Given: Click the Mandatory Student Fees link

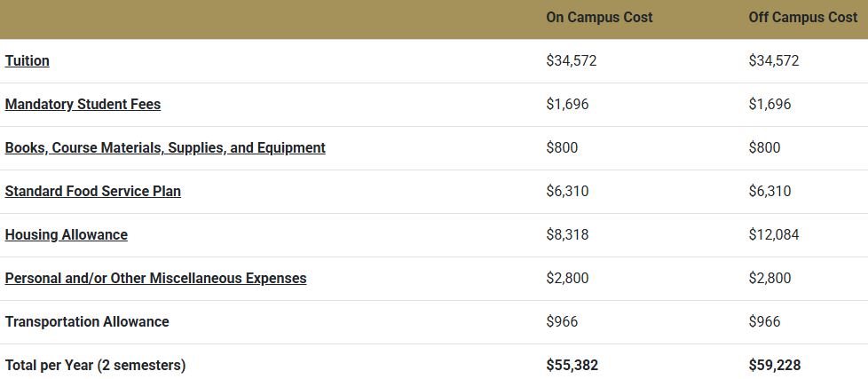Looking at the screenshot, I should [x=83, y=105].
